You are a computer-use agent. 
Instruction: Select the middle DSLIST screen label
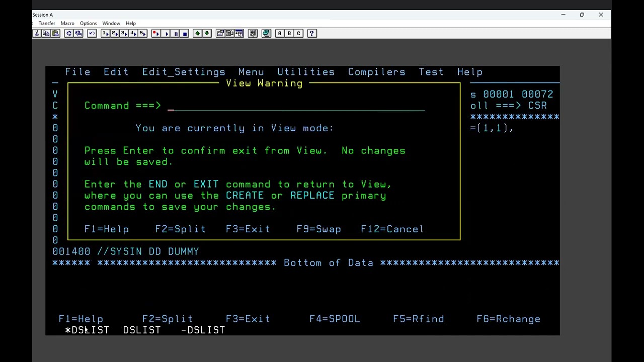coord(142,330)
